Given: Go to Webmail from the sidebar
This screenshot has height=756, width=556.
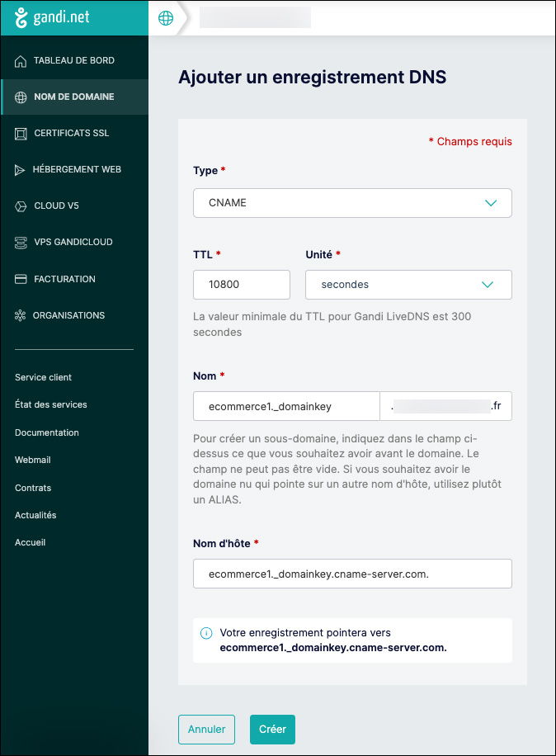Looking at the screenshot, I should point(33,460).
